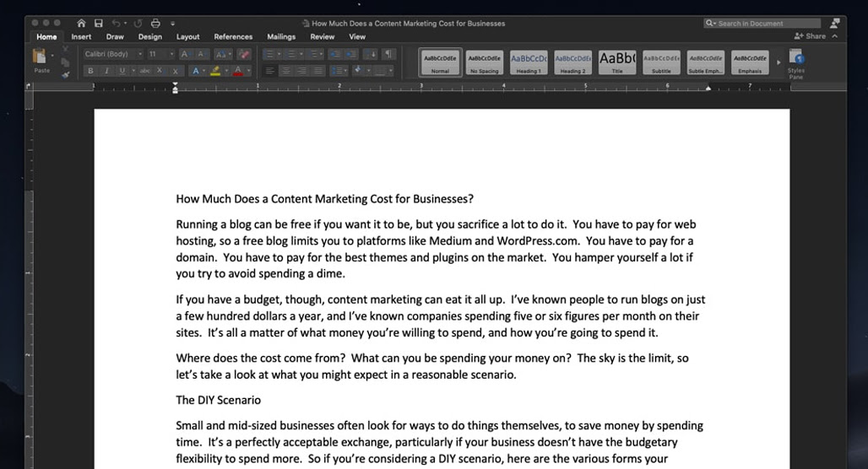868x469 pixels.
Task: Toggle show paragraph marks
Action: point(388,54)
